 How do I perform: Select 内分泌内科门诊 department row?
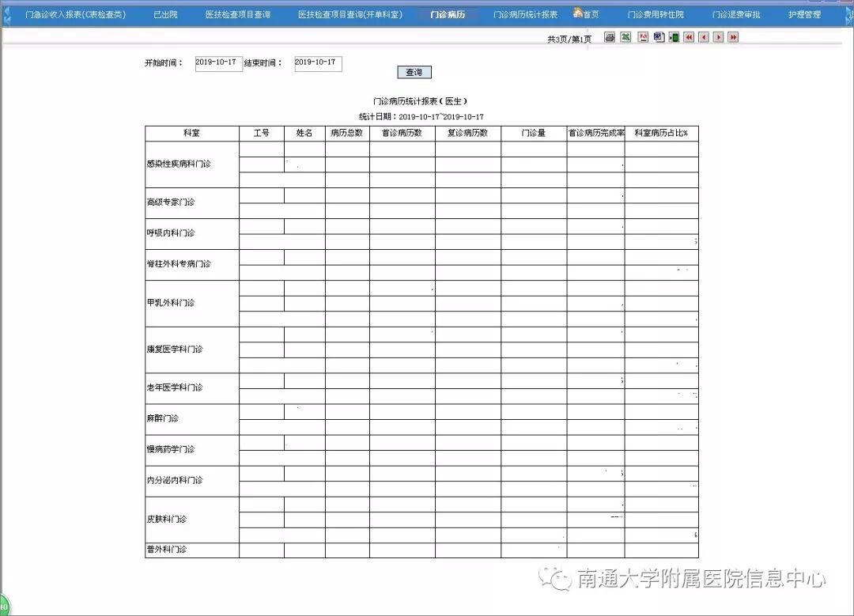tap(191, 482)
